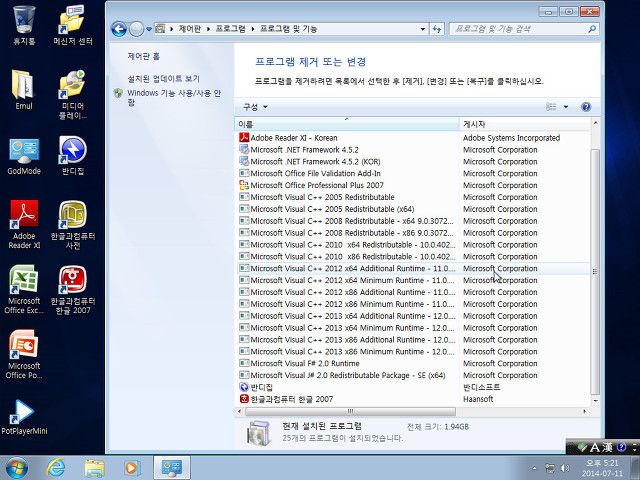Select Microsoft .NET Framework 4.5.2 (KOR) row

click(412, 162)
